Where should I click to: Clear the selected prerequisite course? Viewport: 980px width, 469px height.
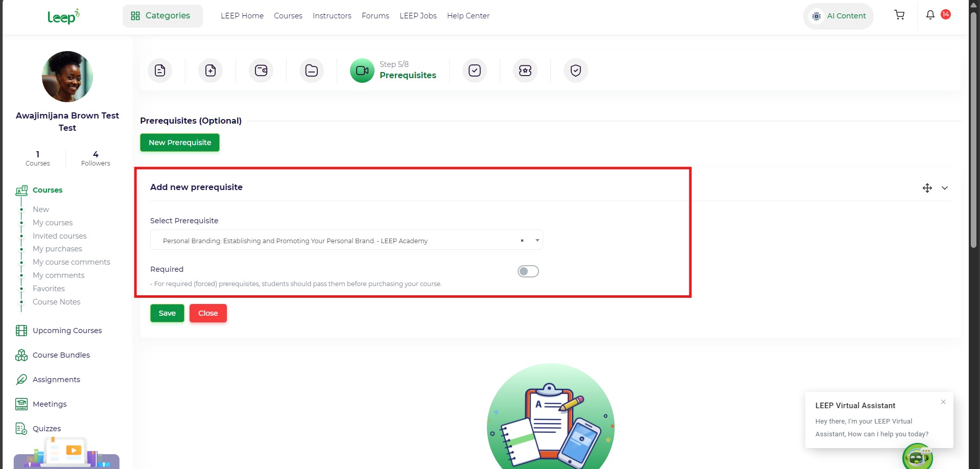522,241
